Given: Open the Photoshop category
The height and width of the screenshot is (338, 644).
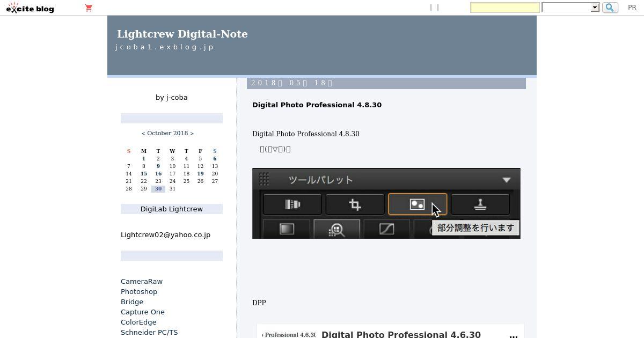Looking at the screenshot, I should tap(139, 292).
